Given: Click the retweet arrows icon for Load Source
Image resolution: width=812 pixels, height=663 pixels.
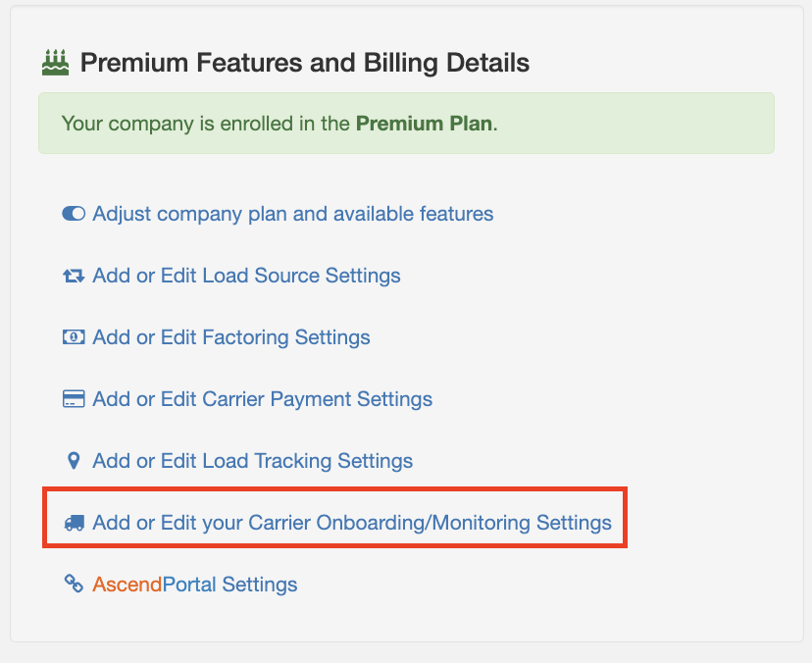Looking at the screenshot, I should (x=74, y=276).
